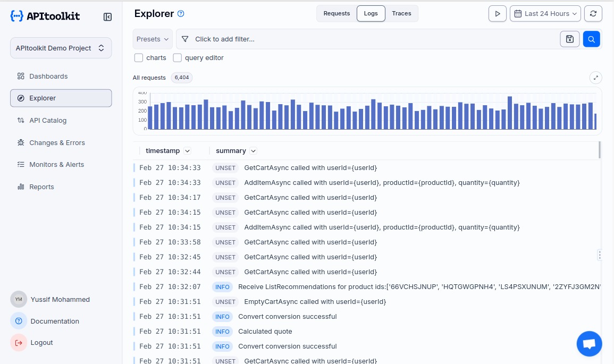
Task: Click the Explorer help info icon
Action: [181, 14]
